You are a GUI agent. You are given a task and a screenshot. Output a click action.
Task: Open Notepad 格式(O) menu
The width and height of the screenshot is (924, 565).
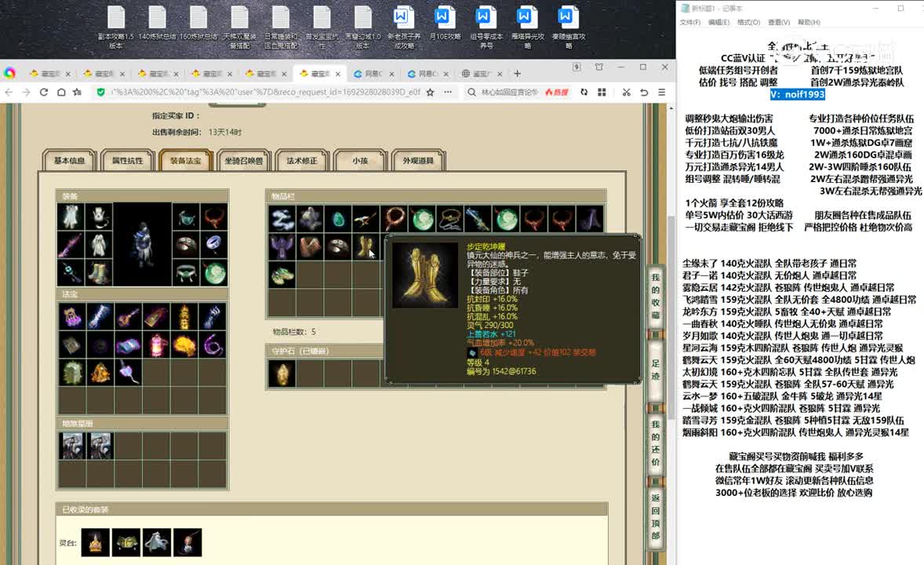749,23
